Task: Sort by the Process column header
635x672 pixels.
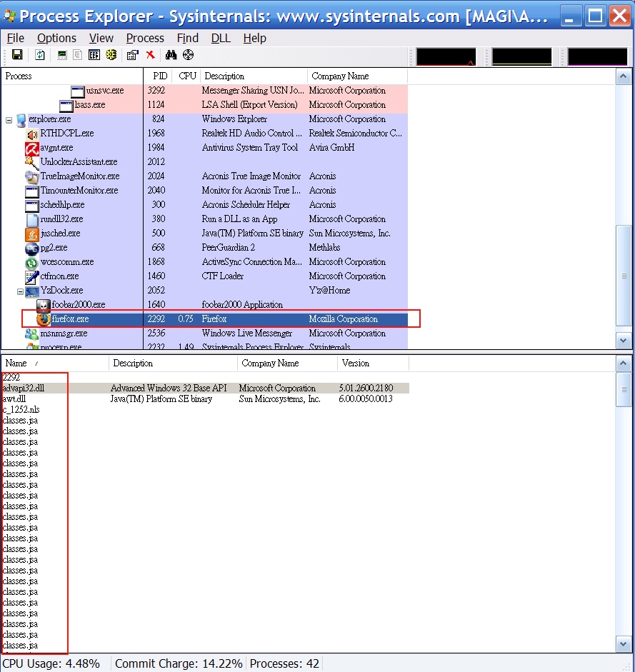Action: (x=72, y=76)
